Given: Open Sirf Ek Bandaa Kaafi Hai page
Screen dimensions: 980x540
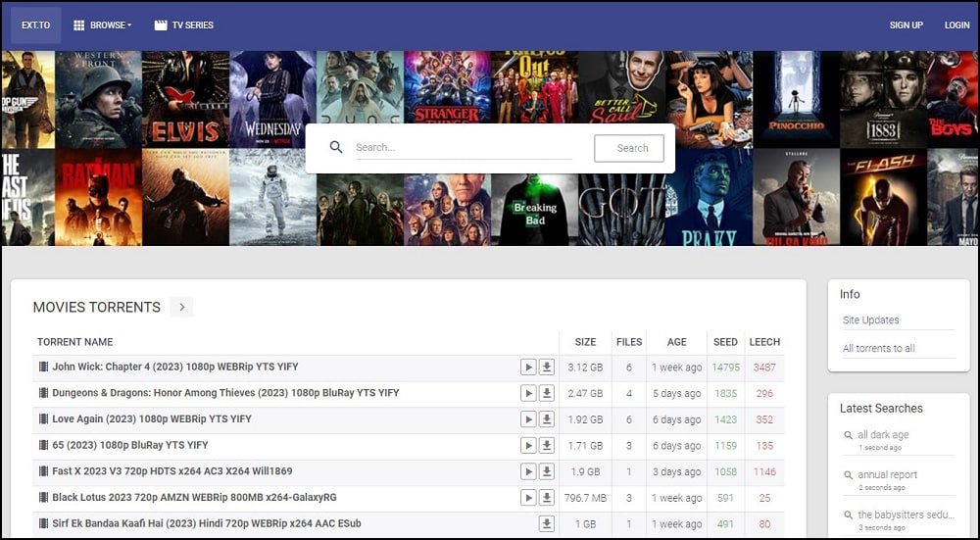Looking at the screenshot, I should pyautogui.click(x=206, y=523).
